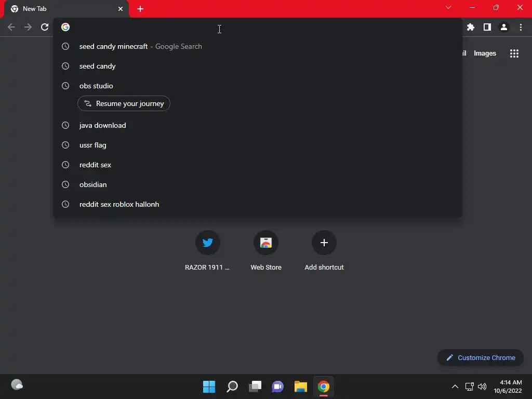Open the weather widget icon
Image resolution: width=532 pixels, height=399 pixels.
tap(17, 385)
